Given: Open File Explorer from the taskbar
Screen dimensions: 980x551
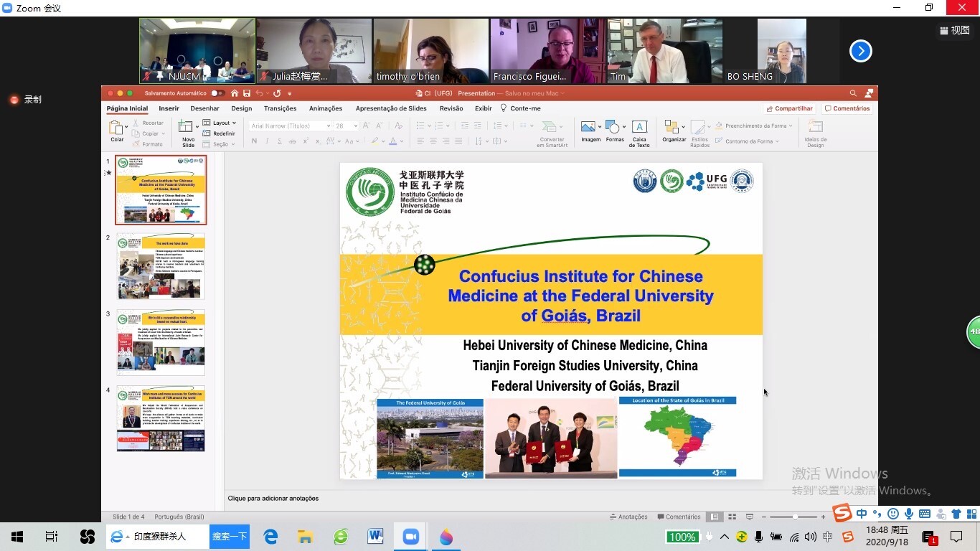Looking at the screenshot, I should (x=305, y=537).
